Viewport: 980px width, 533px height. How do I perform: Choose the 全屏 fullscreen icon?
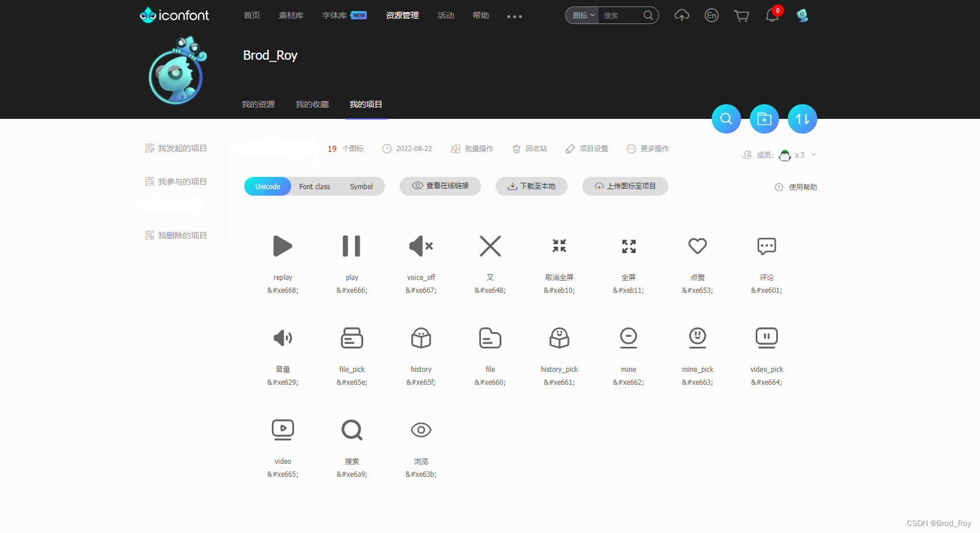click(629, 246)
